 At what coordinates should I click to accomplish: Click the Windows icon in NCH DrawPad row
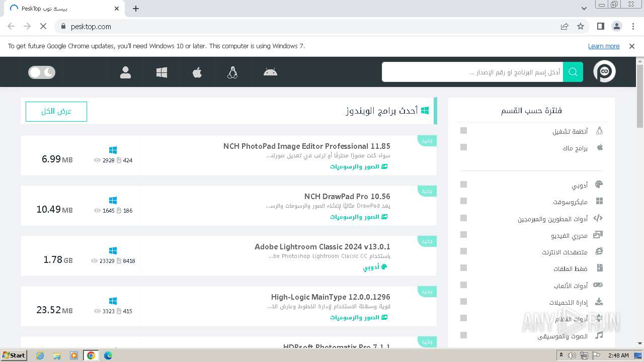point(113,201)
